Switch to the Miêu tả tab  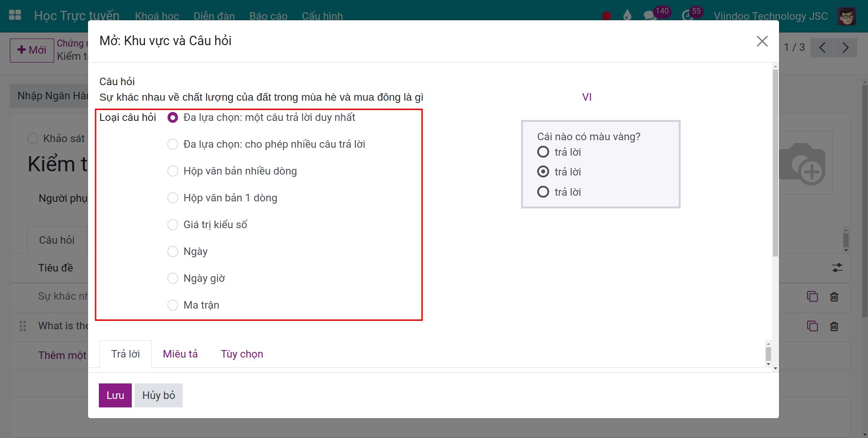(180, 354)
